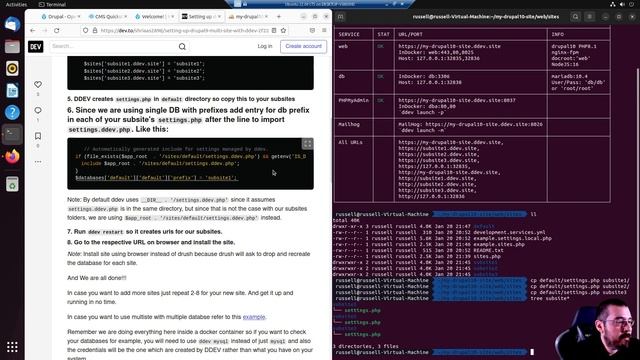Click the Terminal icon in the dock
640x360 pixels.
pyautogui.click(x=12, y=134)
